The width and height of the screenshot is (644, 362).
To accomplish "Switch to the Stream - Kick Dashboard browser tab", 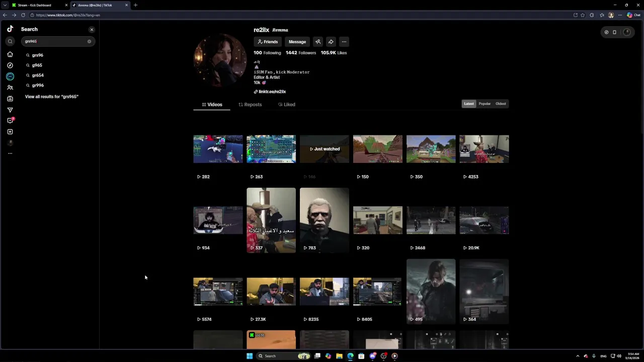I will click(39, 5).
